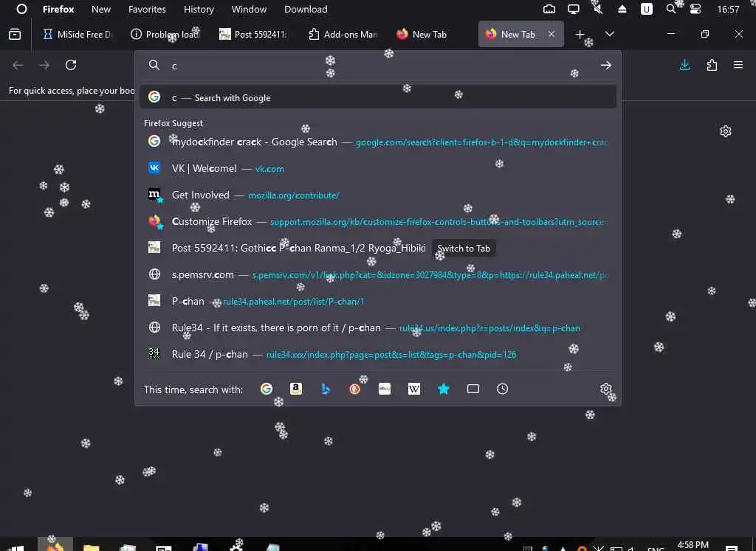
Task: Search this time with eBay icon
Action: pyautogui.click(x=385, y=389)
